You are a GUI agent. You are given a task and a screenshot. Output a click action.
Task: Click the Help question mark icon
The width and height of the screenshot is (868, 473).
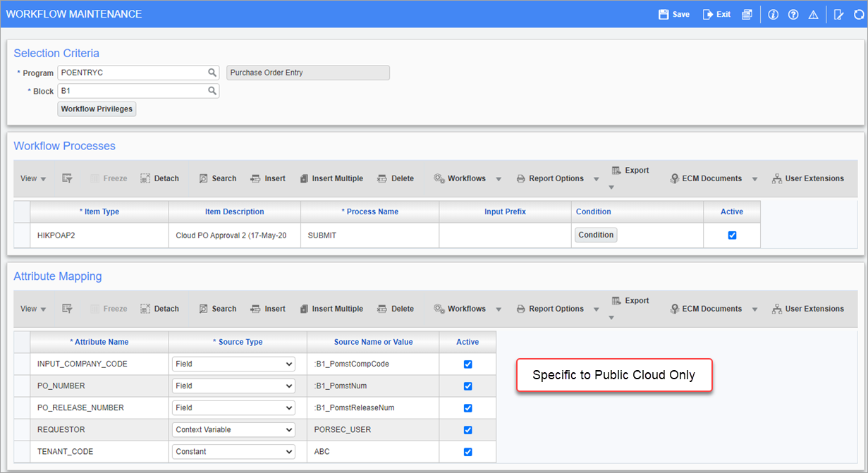(793, 14)
